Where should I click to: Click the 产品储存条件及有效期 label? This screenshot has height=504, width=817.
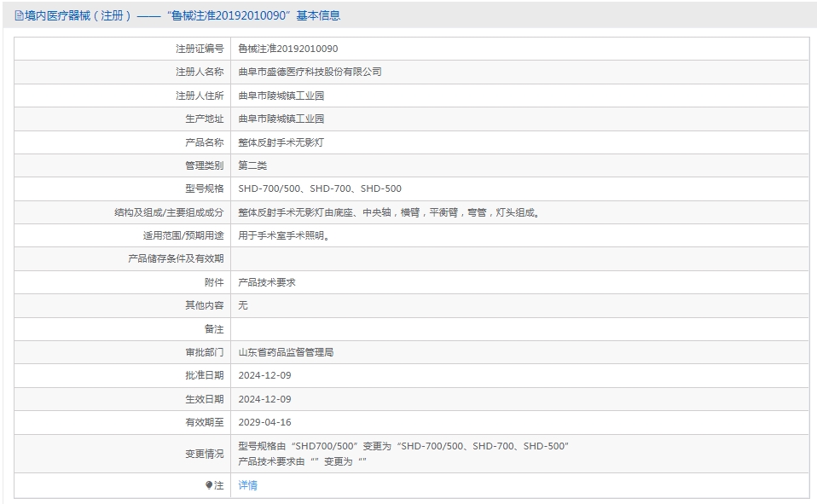click(177, 258)
